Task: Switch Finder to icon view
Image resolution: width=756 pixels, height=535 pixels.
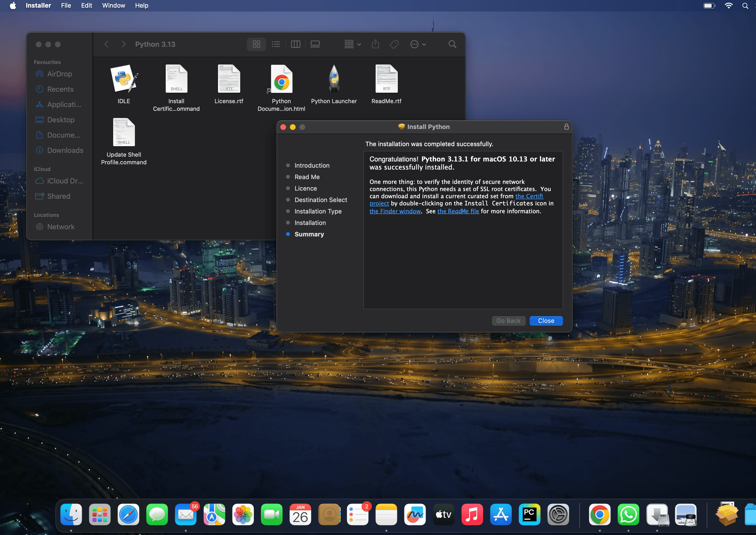Action: click(256, 44)
